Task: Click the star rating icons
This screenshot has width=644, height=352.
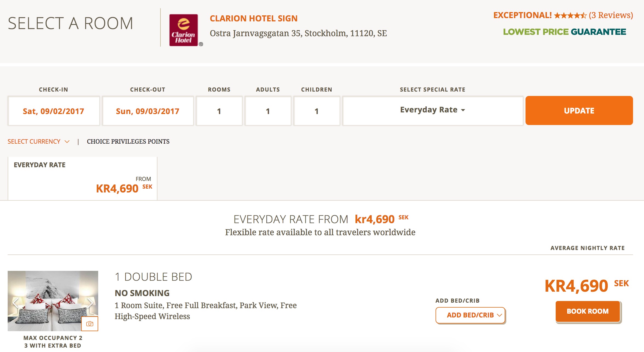Action: coord(570,15)
